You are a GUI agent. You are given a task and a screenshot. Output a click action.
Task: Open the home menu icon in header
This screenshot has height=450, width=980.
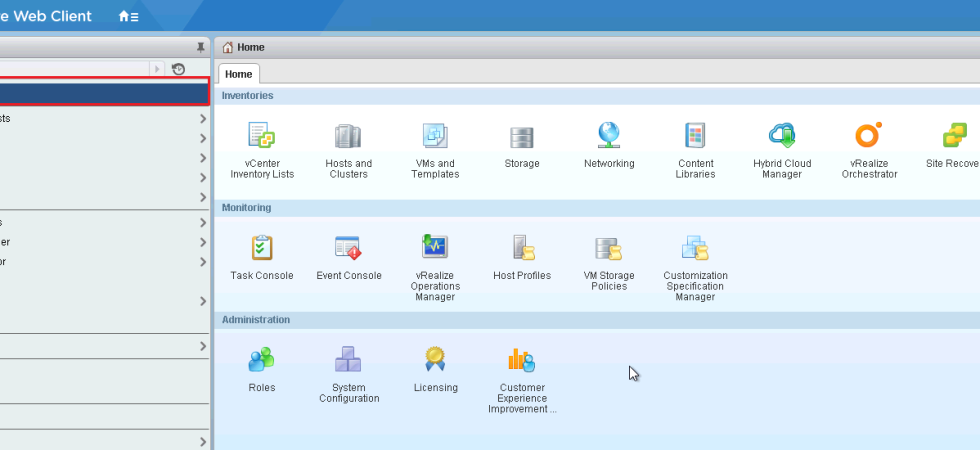[129, 16]
